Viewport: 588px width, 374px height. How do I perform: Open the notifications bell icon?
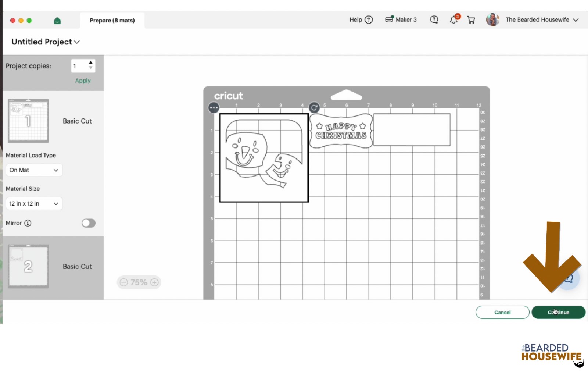click(454, 20)
